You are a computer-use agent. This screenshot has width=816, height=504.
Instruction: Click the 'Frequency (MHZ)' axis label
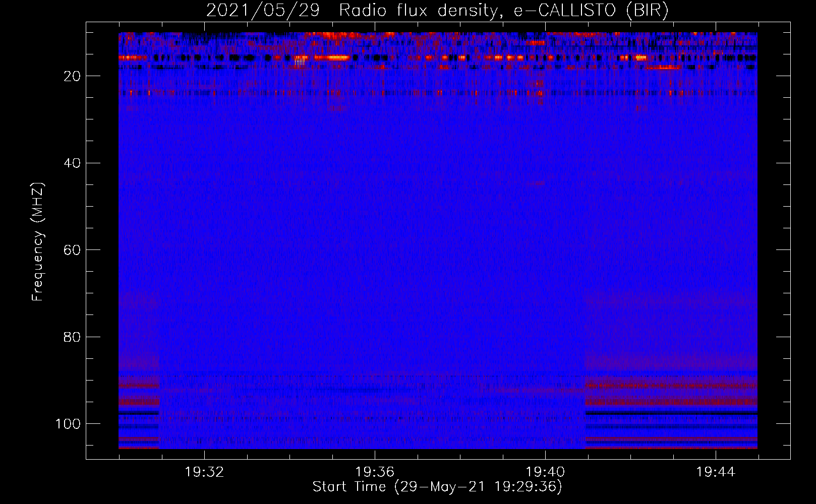point(38,242)
